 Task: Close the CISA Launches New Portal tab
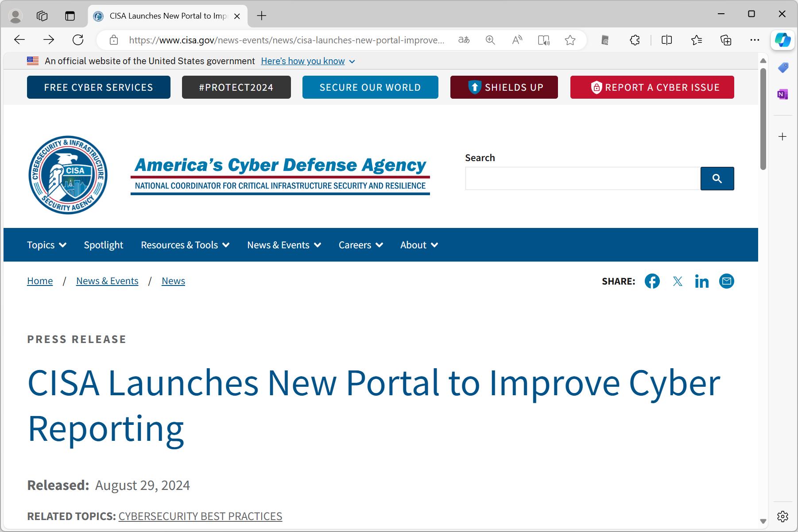pyautogui.click(x=237, y=16)
